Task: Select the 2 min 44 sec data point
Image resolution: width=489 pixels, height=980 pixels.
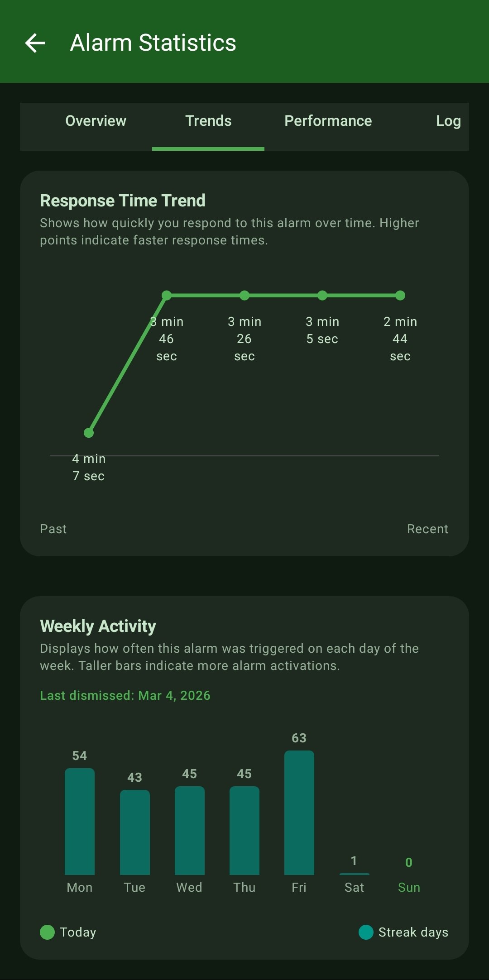Action: 400,296
